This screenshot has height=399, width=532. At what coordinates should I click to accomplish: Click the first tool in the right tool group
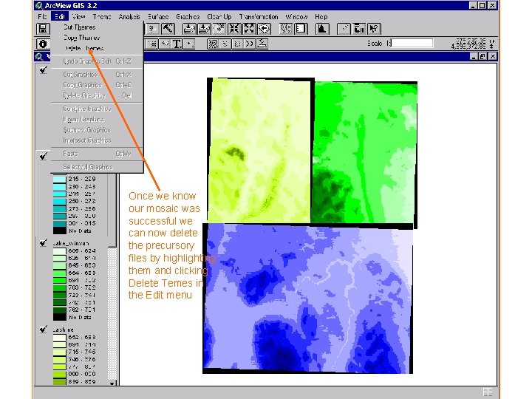click(213, 44)
